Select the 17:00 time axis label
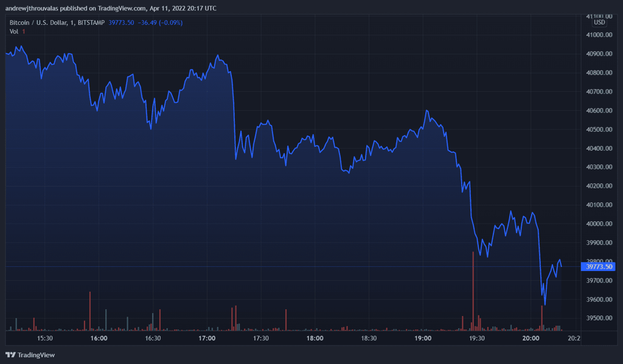 point(207,338)
